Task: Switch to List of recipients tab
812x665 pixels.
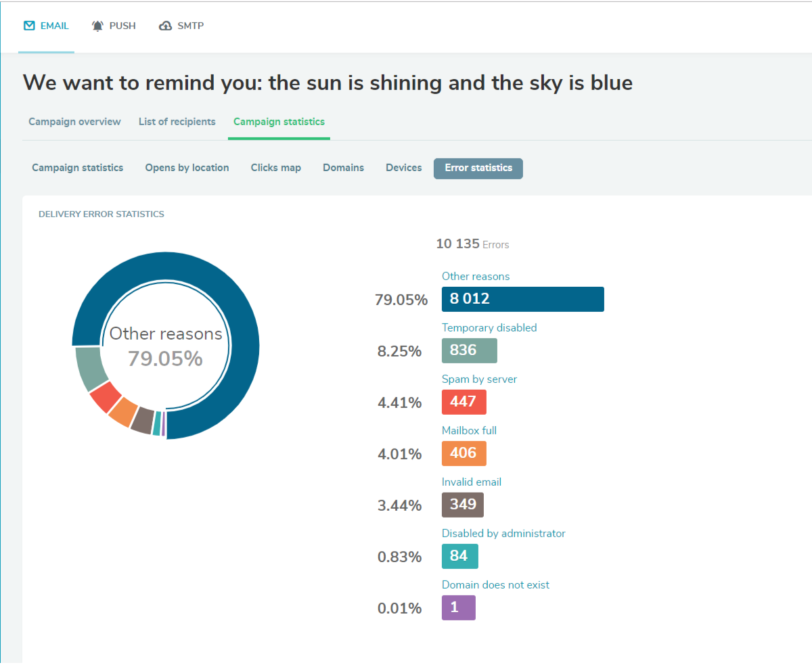Action: point(177,122)
